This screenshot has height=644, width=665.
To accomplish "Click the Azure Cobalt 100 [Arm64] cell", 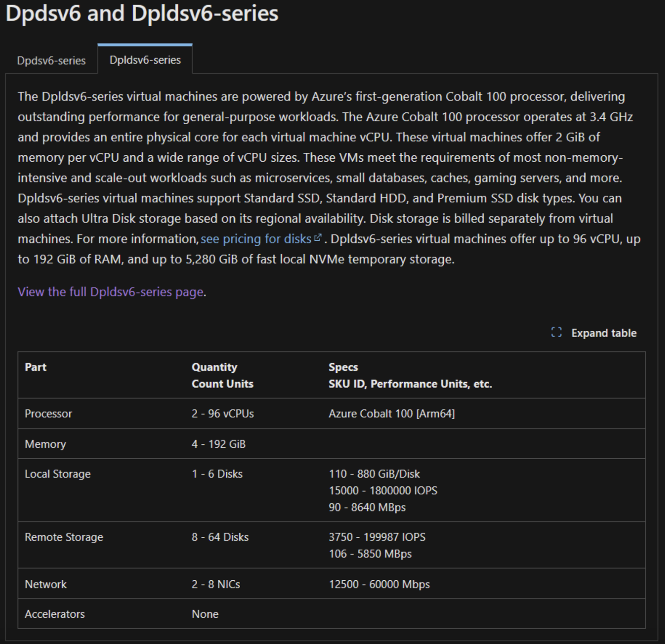I will pos(392,413).
